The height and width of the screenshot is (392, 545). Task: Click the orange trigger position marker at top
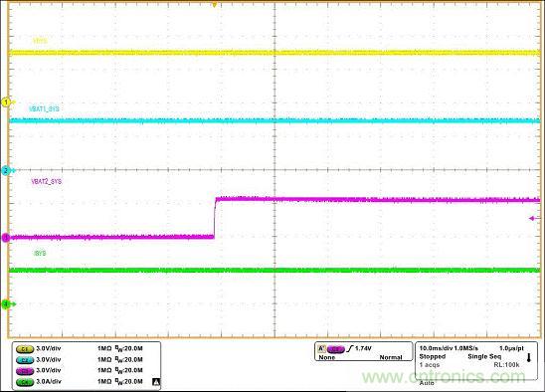[x=215, y=5]
